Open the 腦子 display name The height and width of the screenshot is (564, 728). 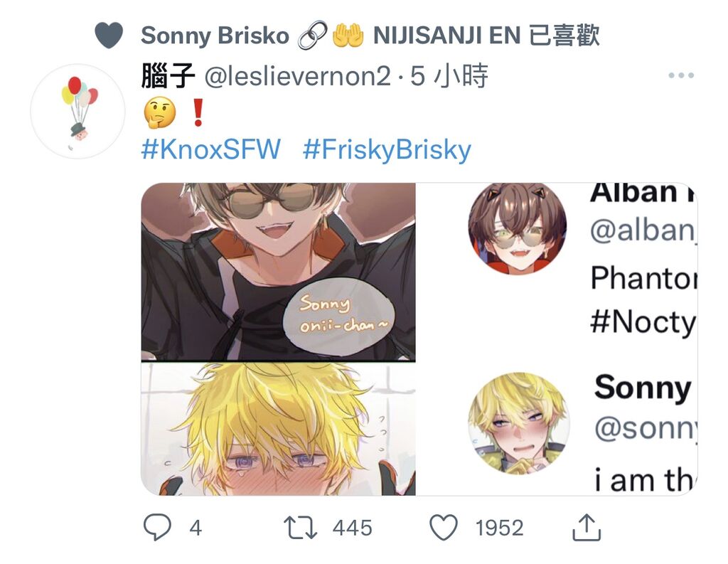(168, 75)
